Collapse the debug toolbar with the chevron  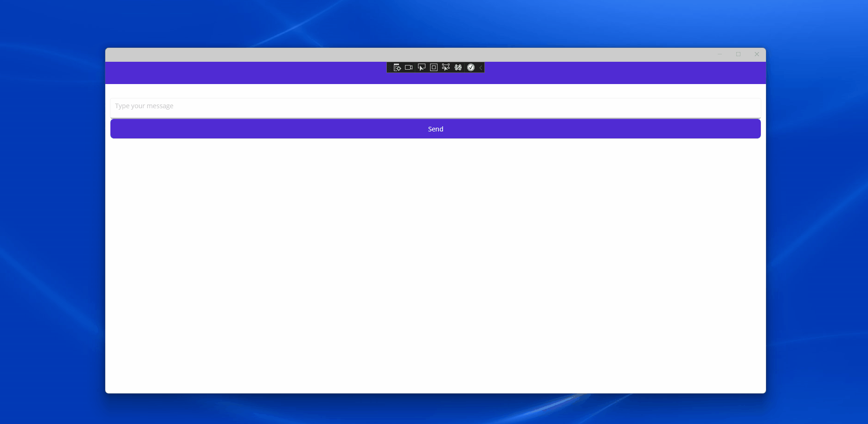(x=481, y=68)
